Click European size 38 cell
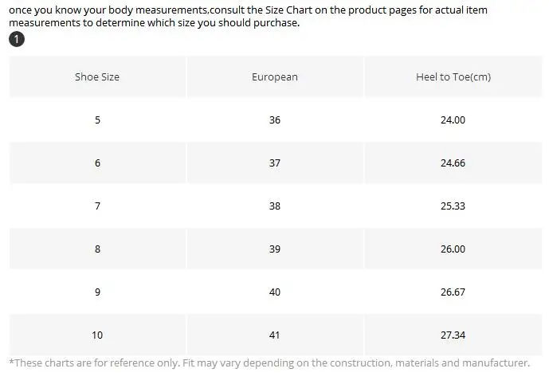Viewport: 549px width, 392px height. (275, 206)
